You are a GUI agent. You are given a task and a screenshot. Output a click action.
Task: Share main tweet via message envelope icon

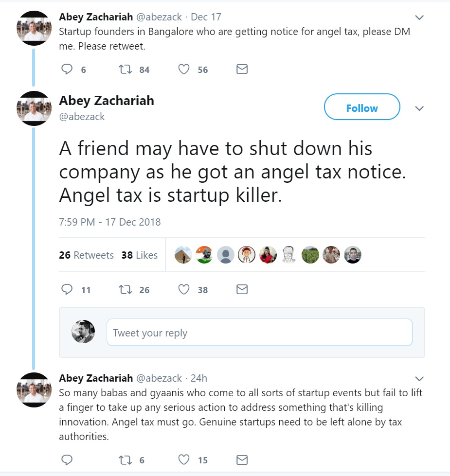coord(242,290)
